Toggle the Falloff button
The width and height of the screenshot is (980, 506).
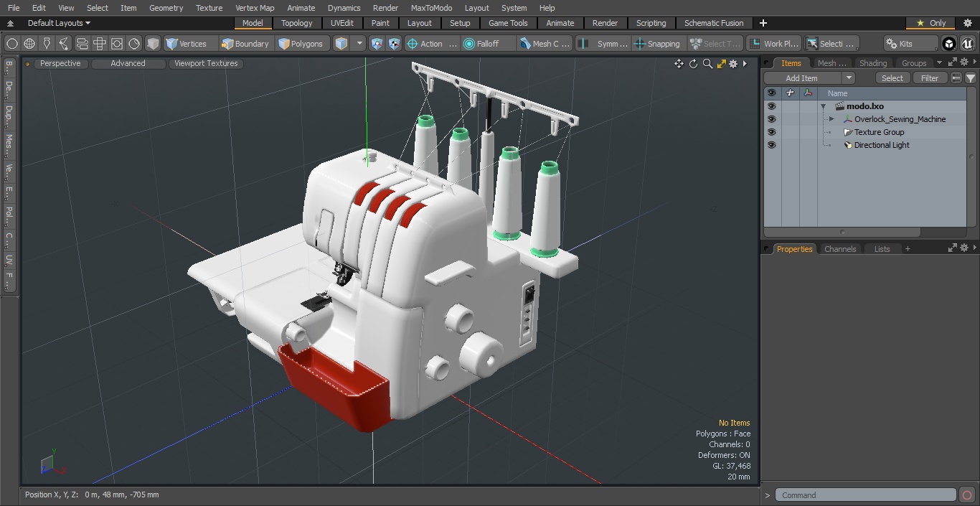(489, 44)
